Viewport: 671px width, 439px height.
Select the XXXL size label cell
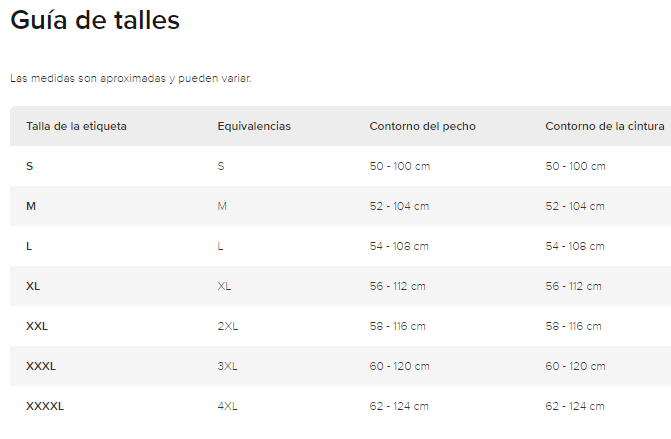point(41,366)
